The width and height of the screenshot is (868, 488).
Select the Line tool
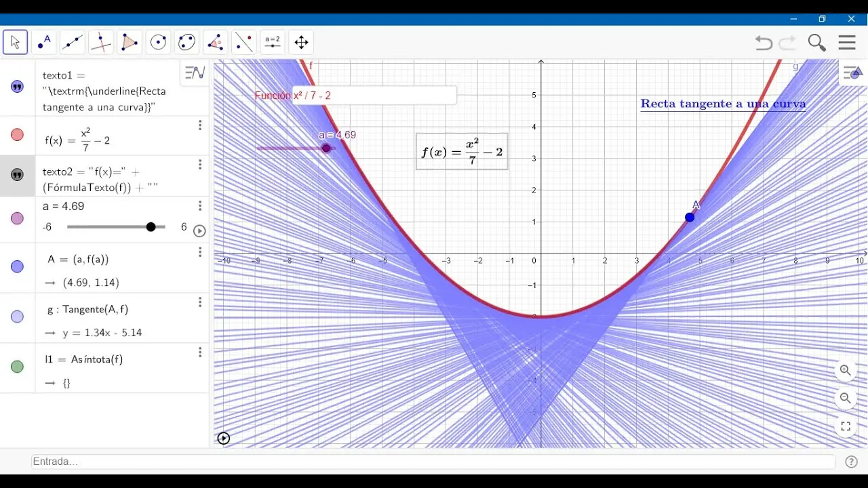tap(73, 42)
